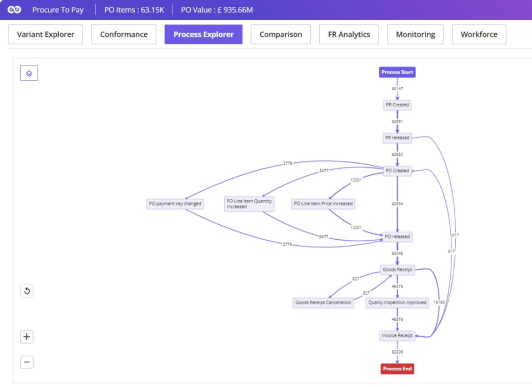Open the Workforce tab
Screen dimensions: 532x387
pyautogui.click(x=479, y=34)
